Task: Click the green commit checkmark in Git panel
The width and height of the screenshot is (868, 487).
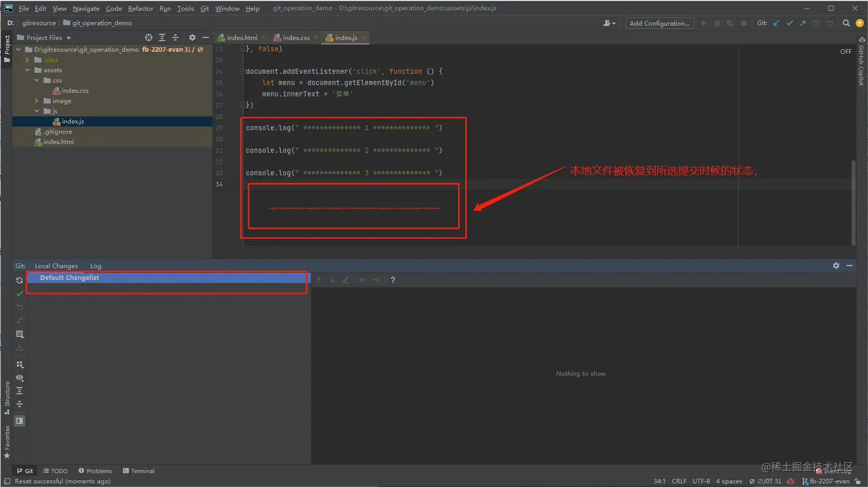Action: point(20,294)
